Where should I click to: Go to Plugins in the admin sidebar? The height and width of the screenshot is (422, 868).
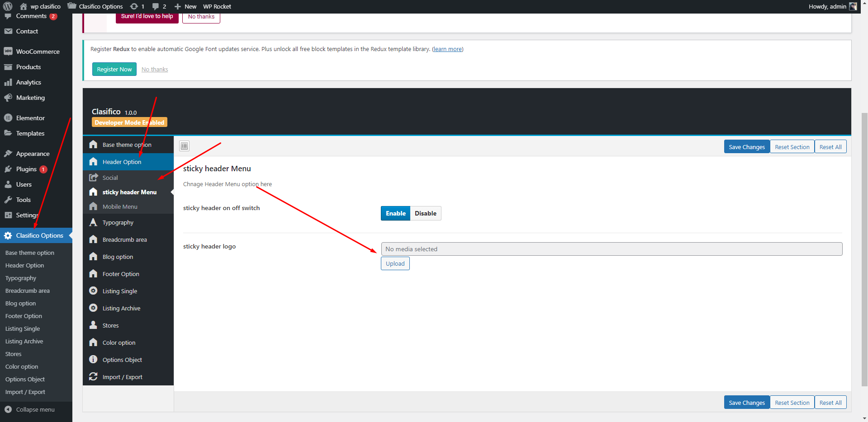click(26, 169)
